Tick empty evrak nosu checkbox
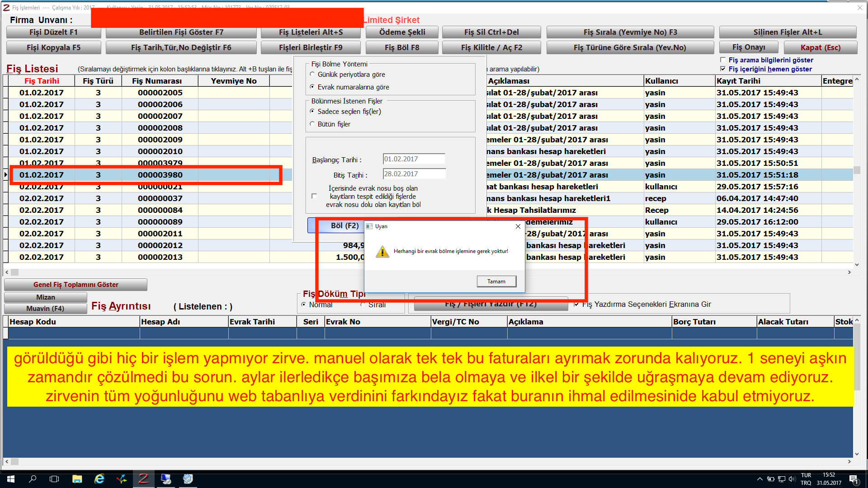This screenshot has width=868, height=488. coord(314,196)
